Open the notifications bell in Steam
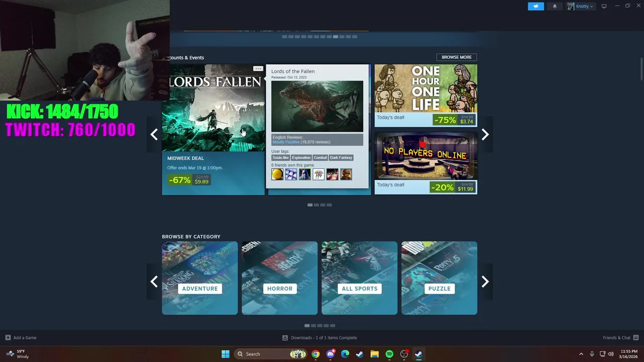The height and width of the screenshot is (362, 644). 555,6
